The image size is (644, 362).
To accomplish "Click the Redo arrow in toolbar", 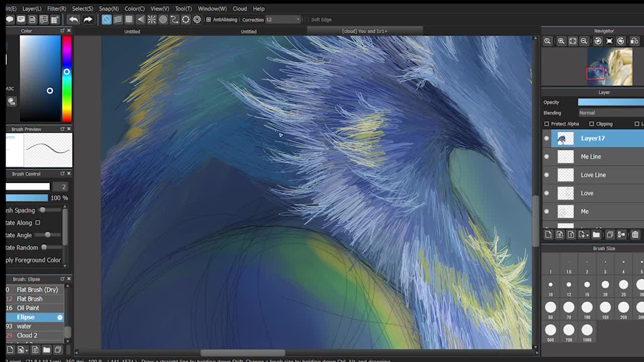I will coord(88,20).
